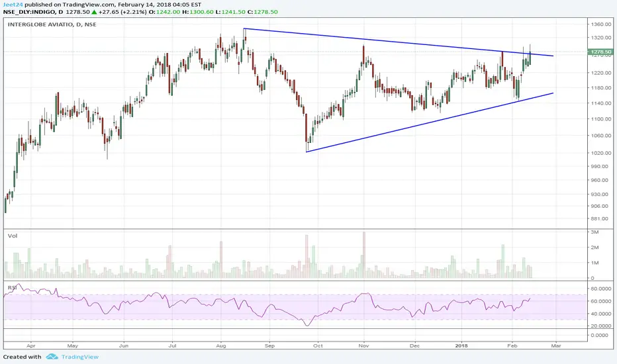Click the current price label 1278.50
Screen dimensions: 617x364
click(x=601, y=52)
